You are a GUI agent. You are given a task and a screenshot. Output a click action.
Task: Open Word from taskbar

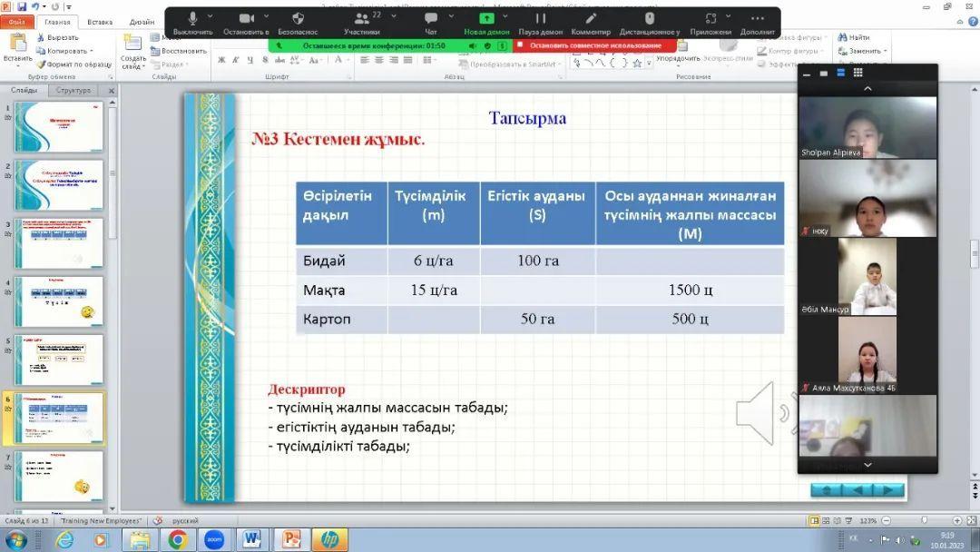point(252,539)
